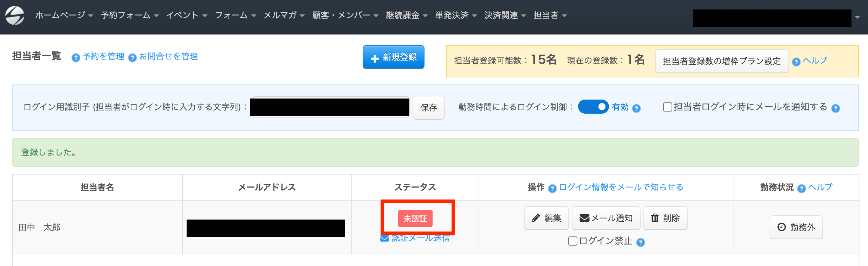Viewport: 868px width, 266px height.
Task: Open the help icon beside 勤務状況
Action: click(x=801, y=188)
